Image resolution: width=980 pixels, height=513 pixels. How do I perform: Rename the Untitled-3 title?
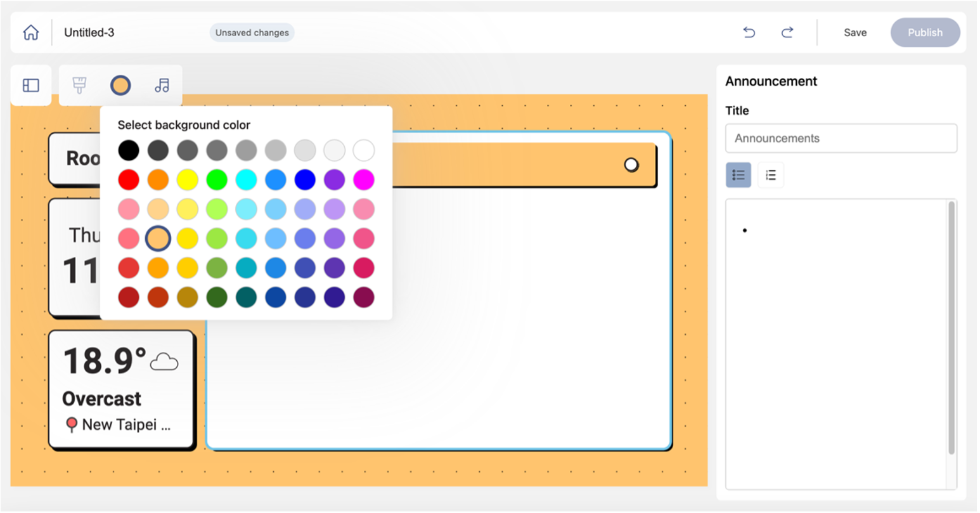coord(89,32)
